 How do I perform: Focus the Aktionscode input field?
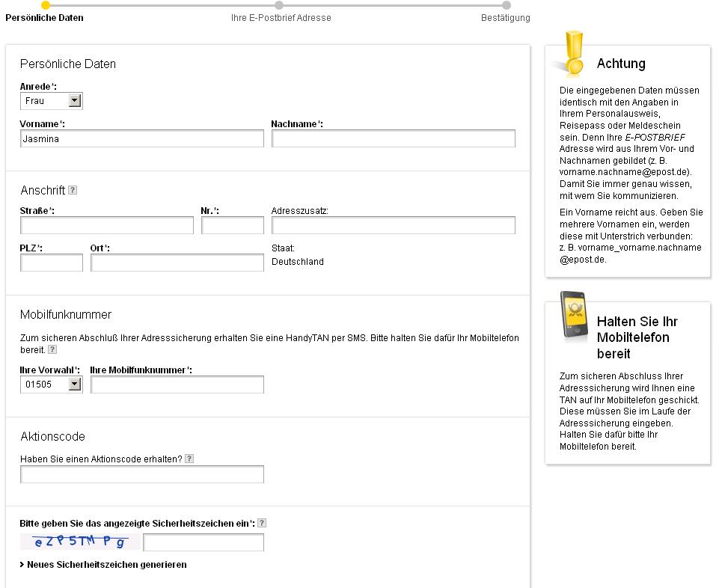[142, 474]
